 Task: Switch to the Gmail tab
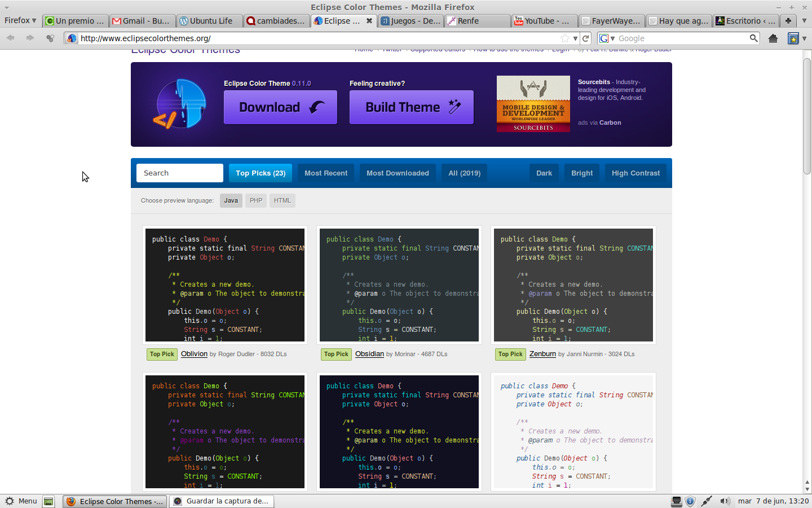pyautogui.click(x=142, y=21)
